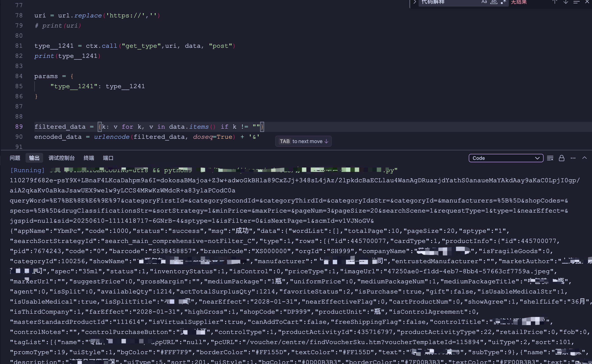The image size is (592, 364).
Task: Toggle Match Case in find widget
Action: pyautogui.click(x=484, y=2)
